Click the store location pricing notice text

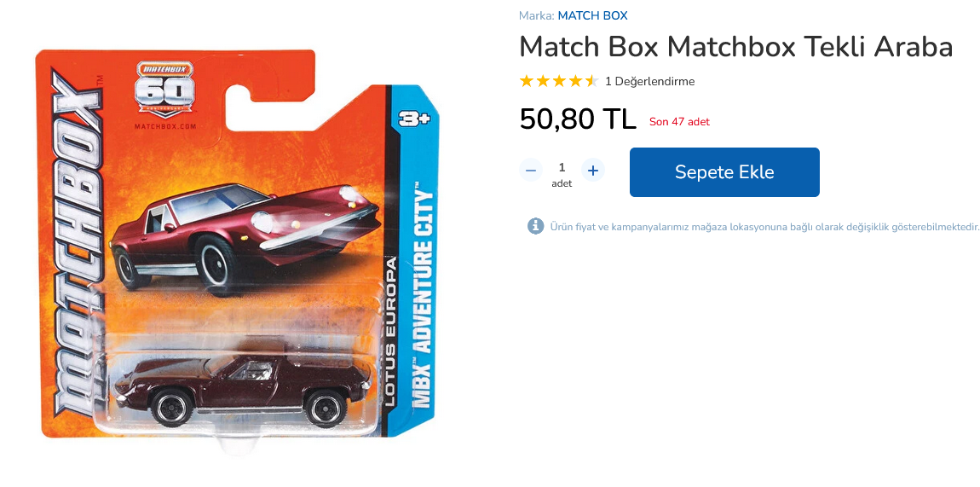pyautogui.click(x=764, y=226)
